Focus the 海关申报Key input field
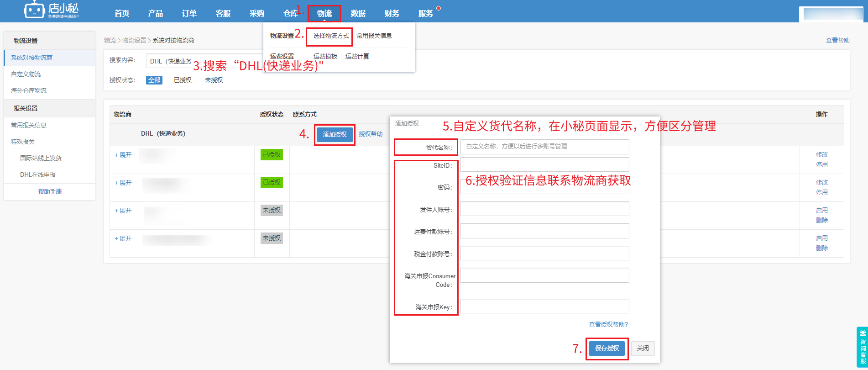868x370 pixels. (545, 306)
